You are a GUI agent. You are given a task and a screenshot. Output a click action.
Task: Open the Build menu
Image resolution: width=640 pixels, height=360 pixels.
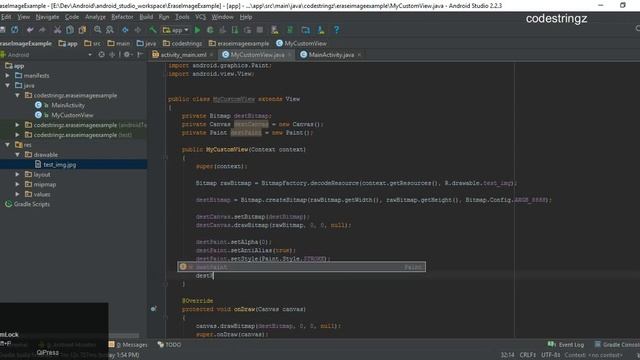146,17
